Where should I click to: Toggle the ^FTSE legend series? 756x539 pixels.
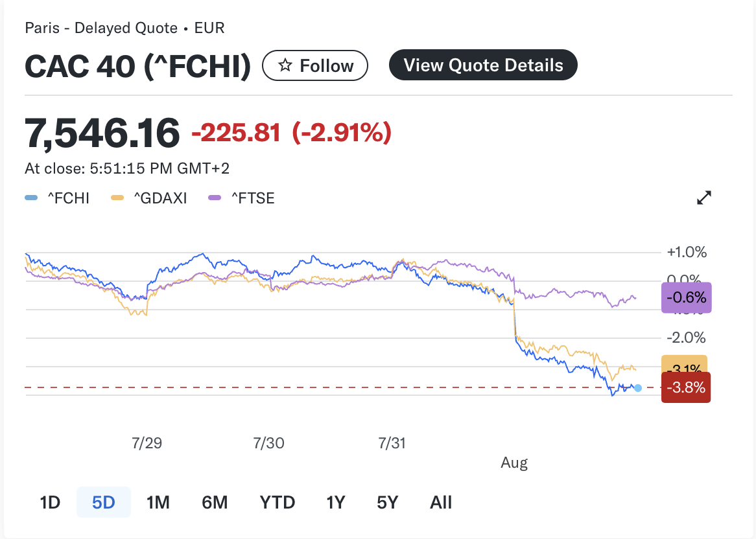click(242, 198)
